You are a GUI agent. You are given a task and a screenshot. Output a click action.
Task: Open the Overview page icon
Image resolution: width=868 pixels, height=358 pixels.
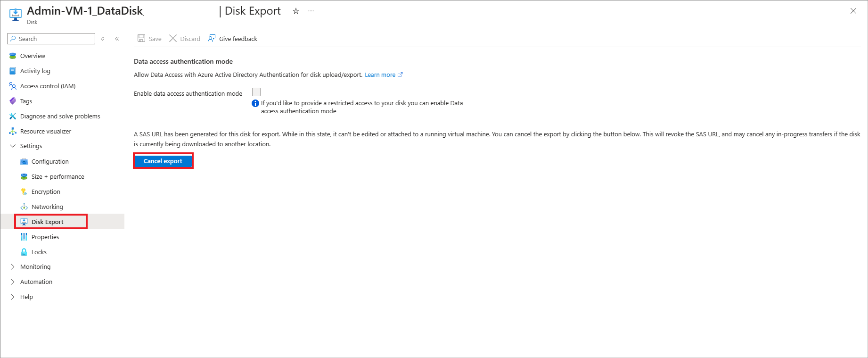click(x=13, y=56)
